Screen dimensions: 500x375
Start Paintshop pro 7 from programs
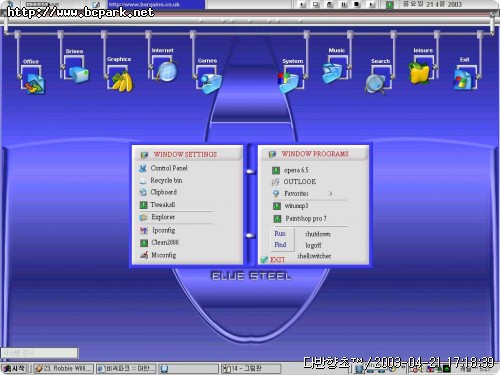tap(306, 219)
